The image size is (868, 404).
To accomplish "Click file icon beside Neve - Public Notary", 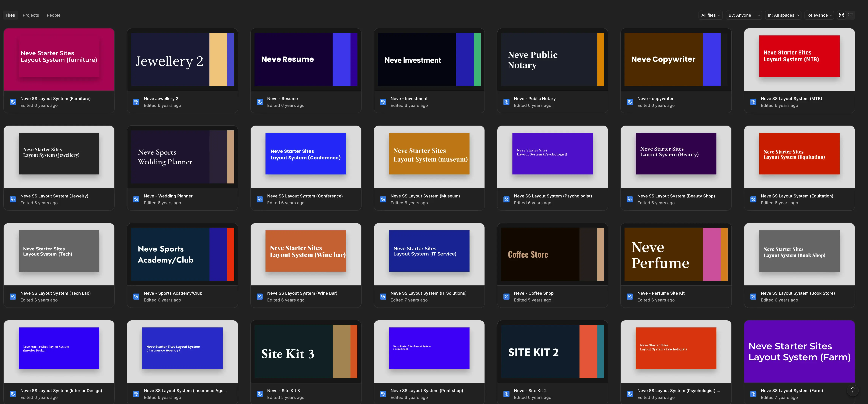I will pos(506,102).
